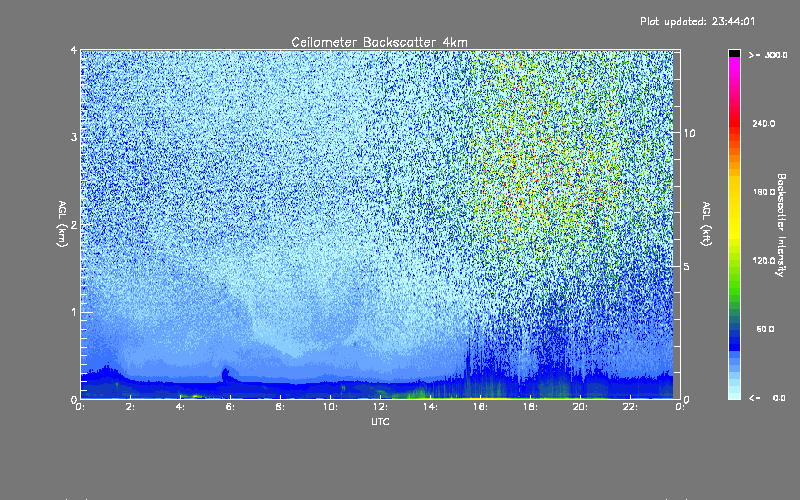Click the "14:" UTC time tick label

click(430, 407)
